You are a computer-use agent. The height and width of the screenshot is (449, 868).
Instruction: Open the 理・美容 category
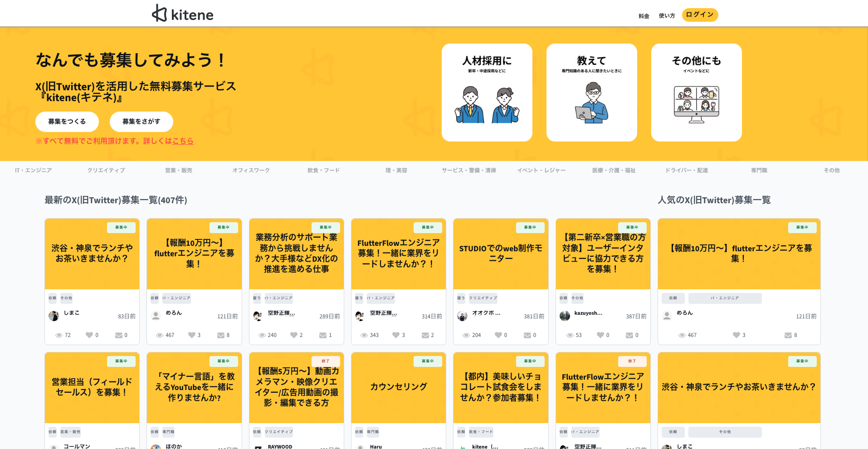pyautogui.click(x=396, y=171)
